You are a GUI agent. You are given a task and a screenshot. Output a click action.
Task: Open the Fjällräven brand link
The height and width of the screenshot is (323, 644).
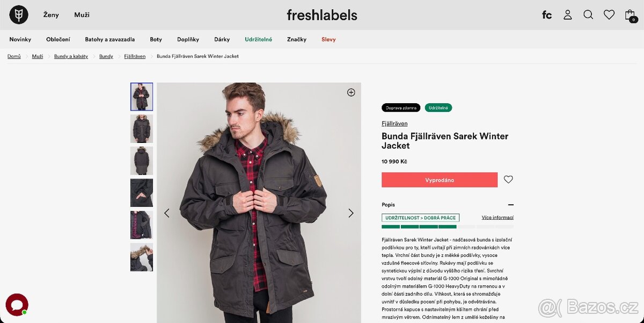tap(394, 123)
